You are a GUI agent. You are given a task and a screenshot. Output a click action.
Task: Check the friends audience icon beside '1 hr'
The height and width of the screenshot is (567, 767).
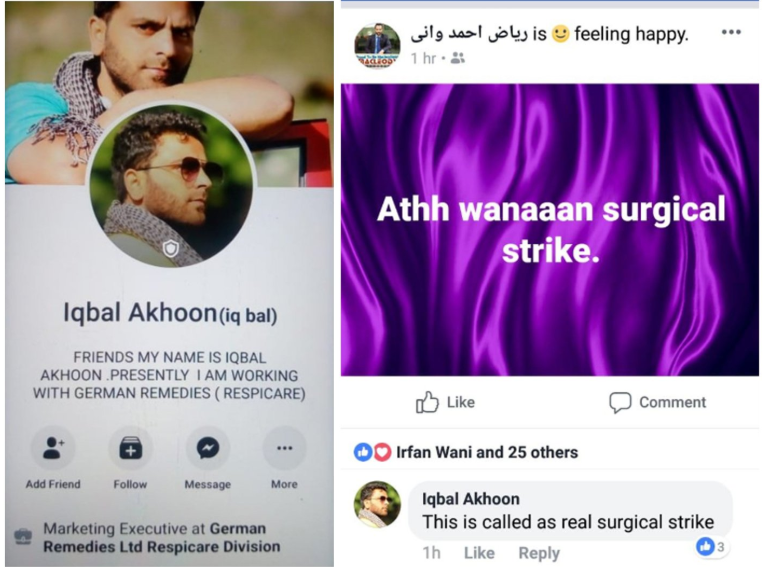tap(457, 58)
